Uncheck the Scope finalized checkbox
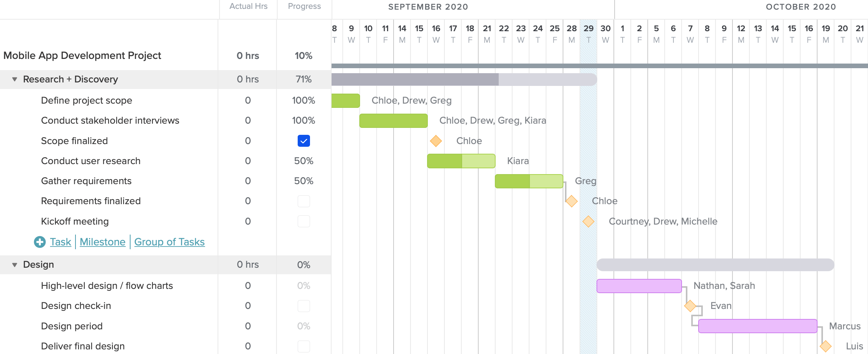 304,141
